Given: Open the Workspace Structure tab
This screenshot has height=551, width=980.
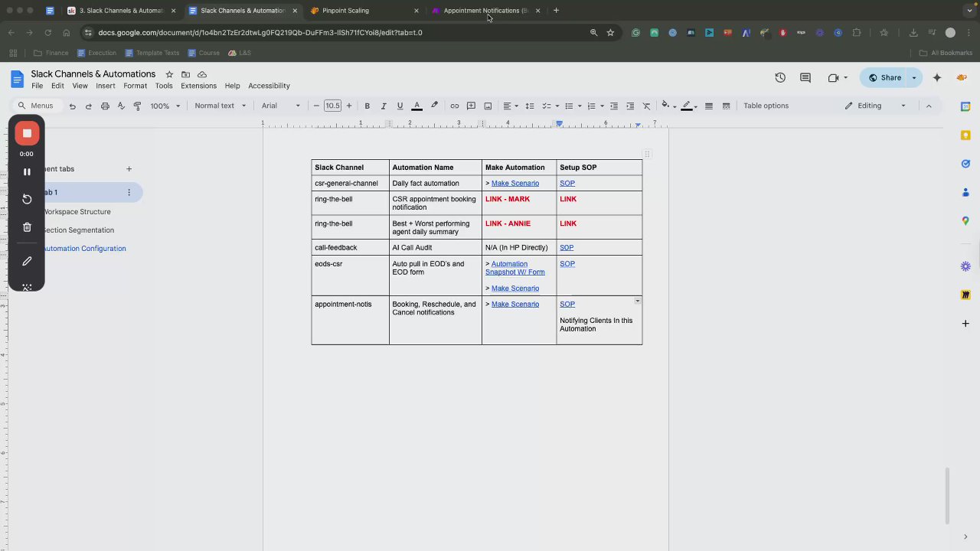Looking at the screenshot, I should click(77, 212).
